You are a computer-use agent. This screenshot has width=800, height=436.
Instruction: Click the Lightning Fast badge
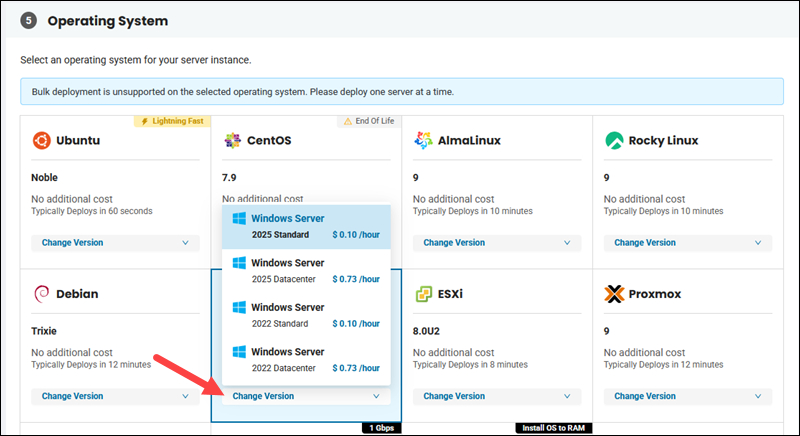pyautogui.click(x=172, y=121)
